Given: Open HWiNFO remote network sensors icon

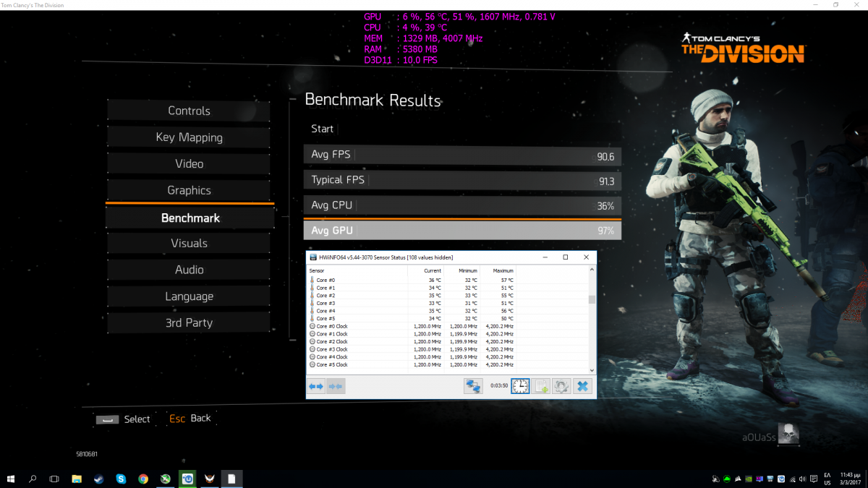Looking at the screenshot, I should pyautogui.click(x=473, y=386).
